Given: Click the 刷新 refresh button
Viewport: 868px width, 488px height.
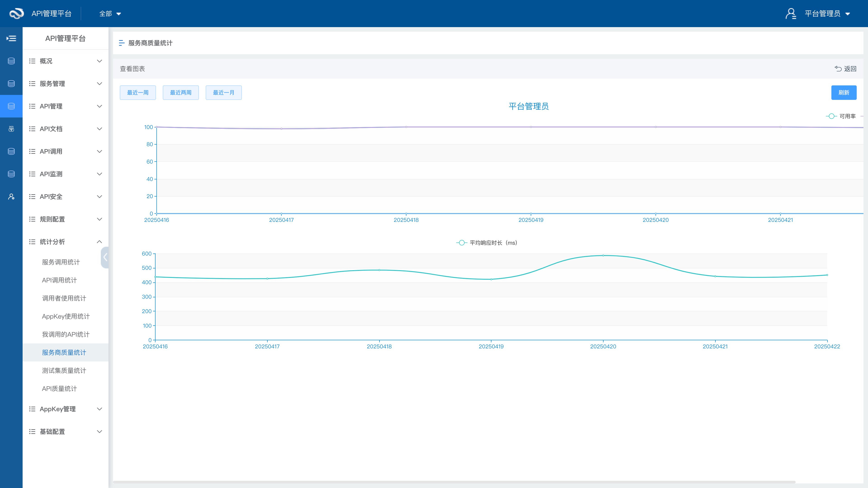Looking at the screenshot, I should pyautogui.click(x=843, y=93).
